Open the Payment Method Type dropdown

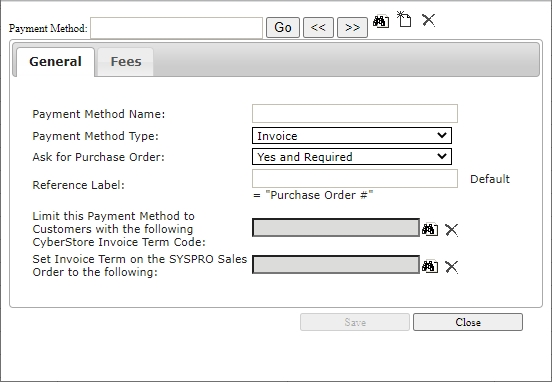352,136
